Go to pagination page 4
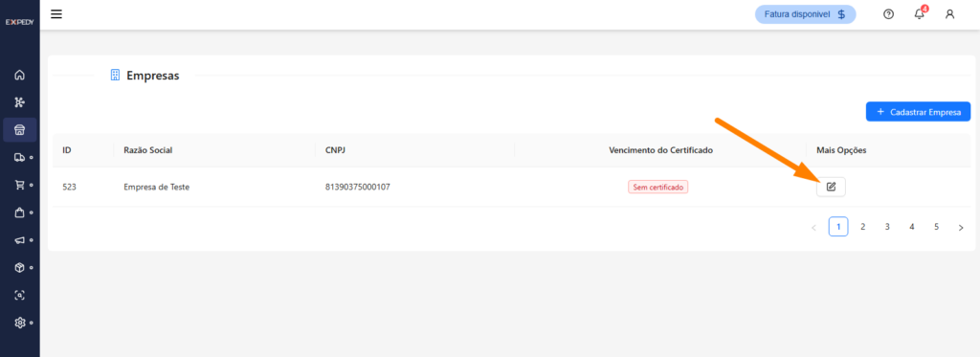The width and height of the screenshot is (980, 357). pos(912,226)
